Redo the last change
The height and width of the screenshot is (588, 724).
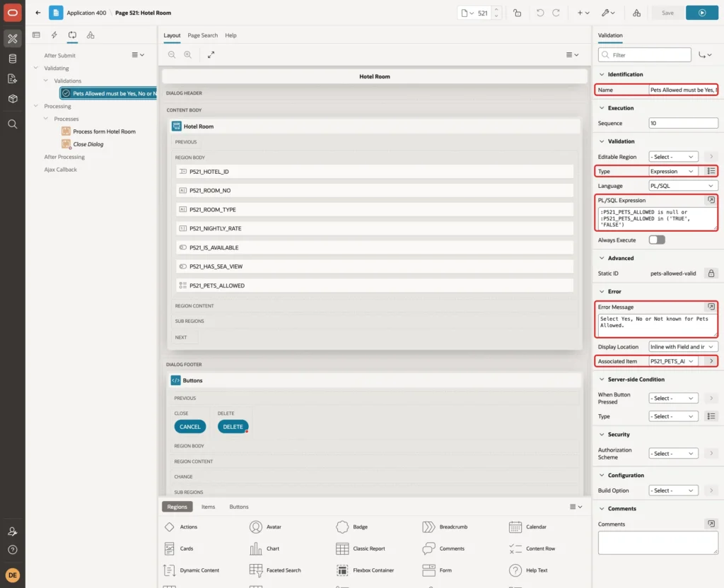coord(556,13)
